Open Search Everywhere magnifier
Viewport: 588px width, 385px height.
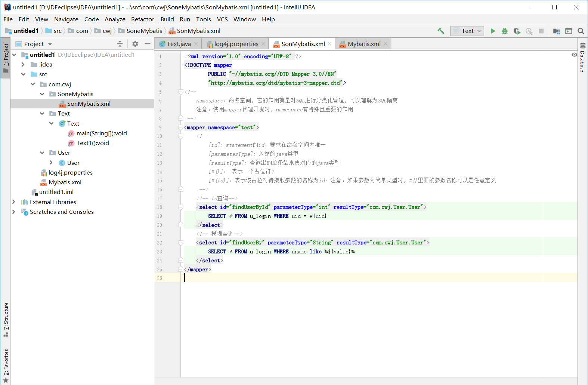(x=581, y=31)
